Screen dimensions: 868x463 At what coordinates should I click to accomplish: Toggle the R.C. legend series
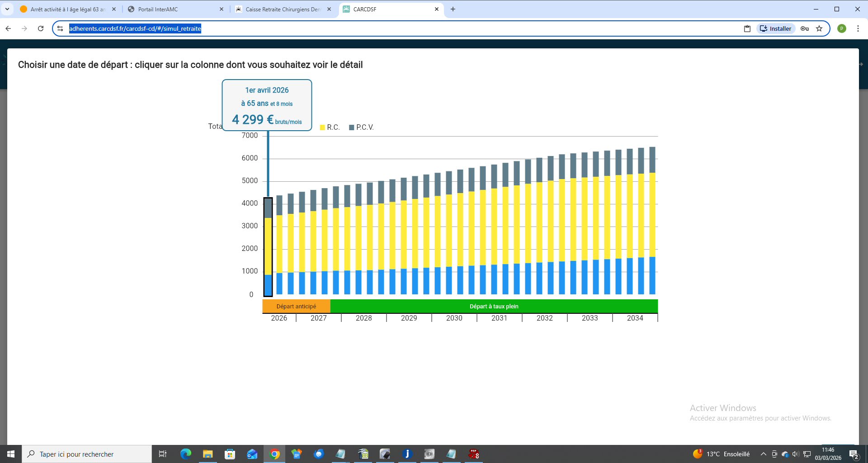pos(330,128)
